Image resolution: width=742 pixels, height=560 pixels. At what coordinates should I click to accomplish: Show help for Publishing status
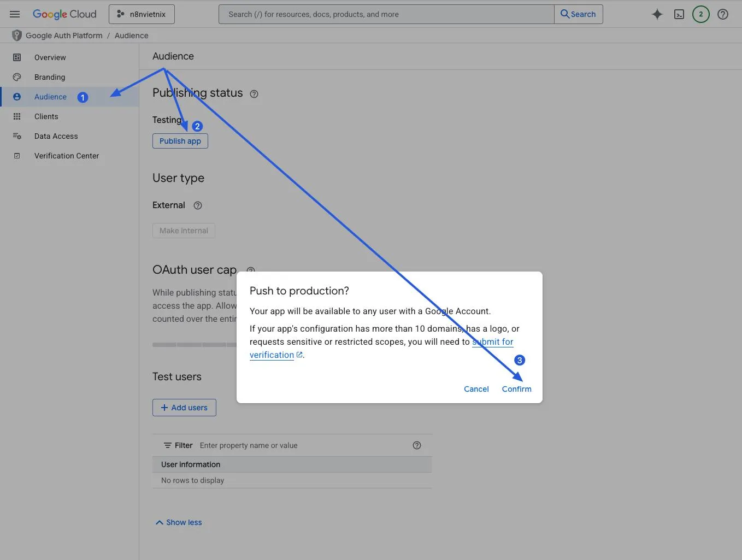click(254, 94)
